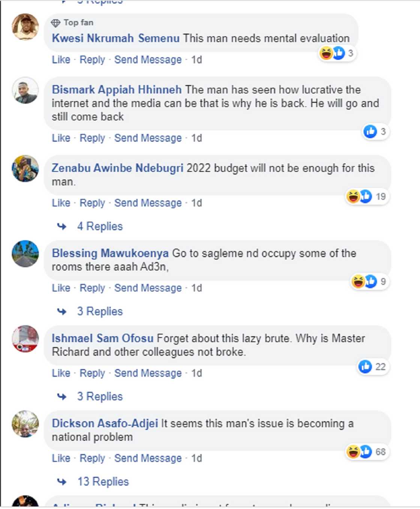Like Kwesi Nkrumah Semenu's comment
This screenshot has height=509, width=420.
(61, 59)
